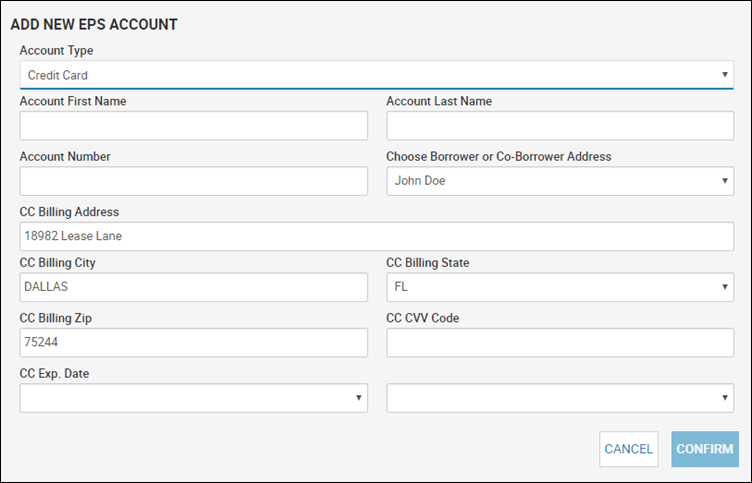Viewport: 752px width, 483px height.
Task: Click the arrow next to FL state
Action: [x=725, y=287]
